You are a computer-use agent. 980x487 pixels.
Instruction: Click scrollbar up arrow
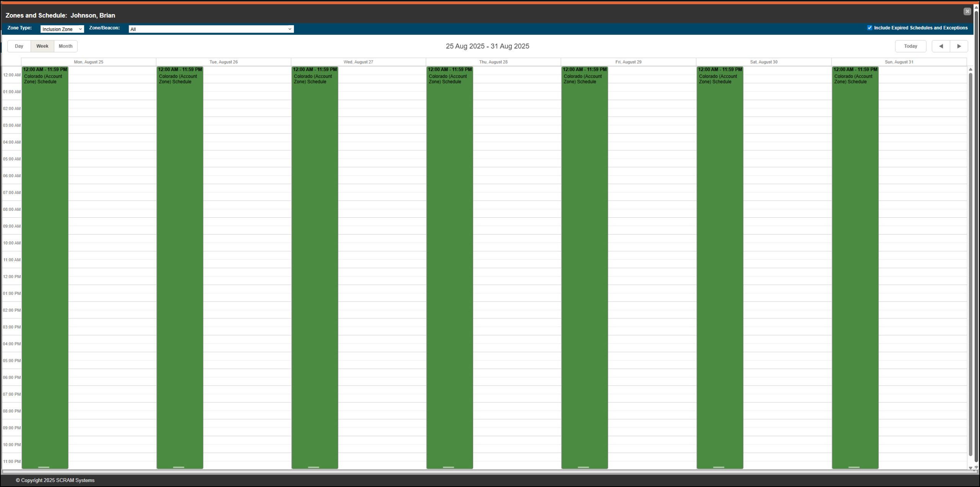point(970,69)
